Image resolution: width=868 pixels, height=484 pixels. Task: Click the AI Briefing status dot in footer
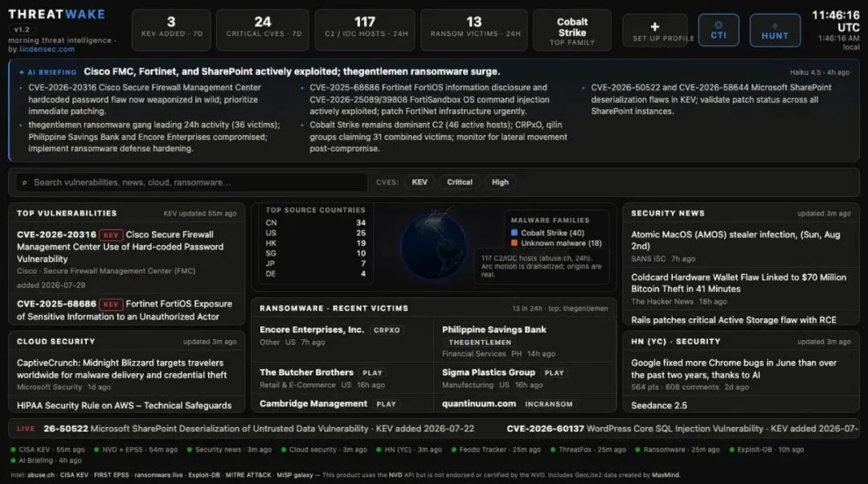click(14, 460)
